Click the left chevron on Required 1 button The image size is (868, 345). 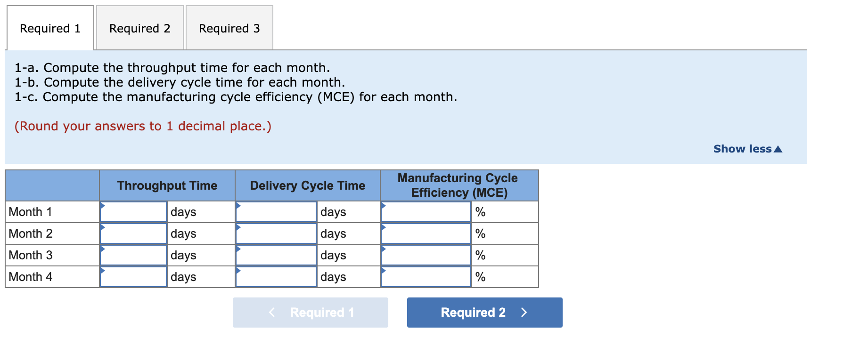point(271,312)
